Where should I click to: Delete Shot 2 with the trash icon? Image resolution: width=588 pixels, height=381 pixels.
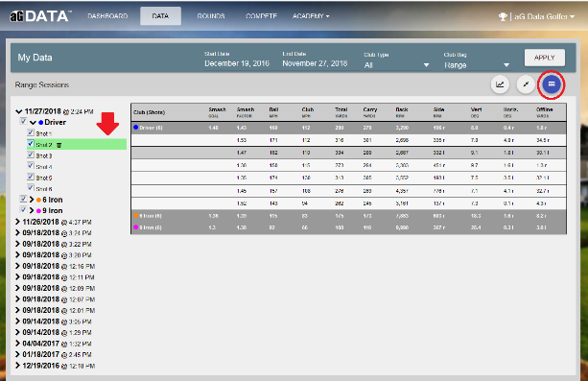pyautogui.click(x=59, y=145)
